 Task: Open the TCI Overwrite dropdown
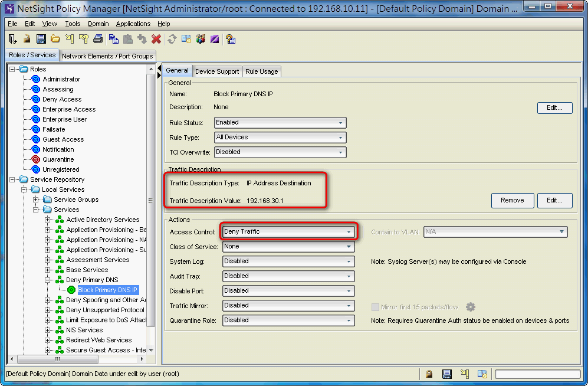(x=280, y=152)
